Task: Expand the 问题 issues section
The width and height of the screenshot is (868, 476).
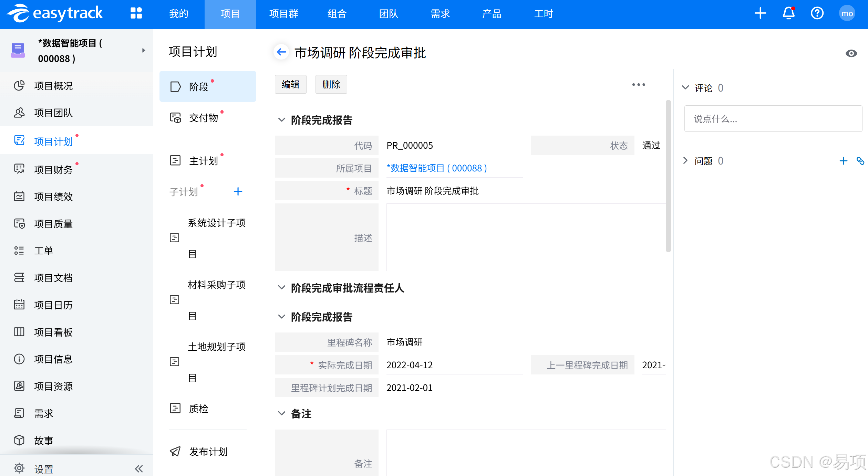Action: coord(685,161)
